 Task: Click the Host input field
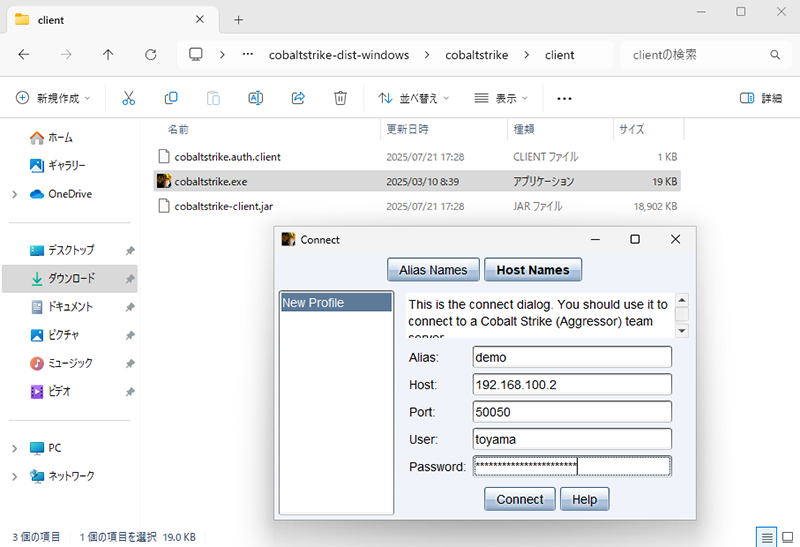571,384
